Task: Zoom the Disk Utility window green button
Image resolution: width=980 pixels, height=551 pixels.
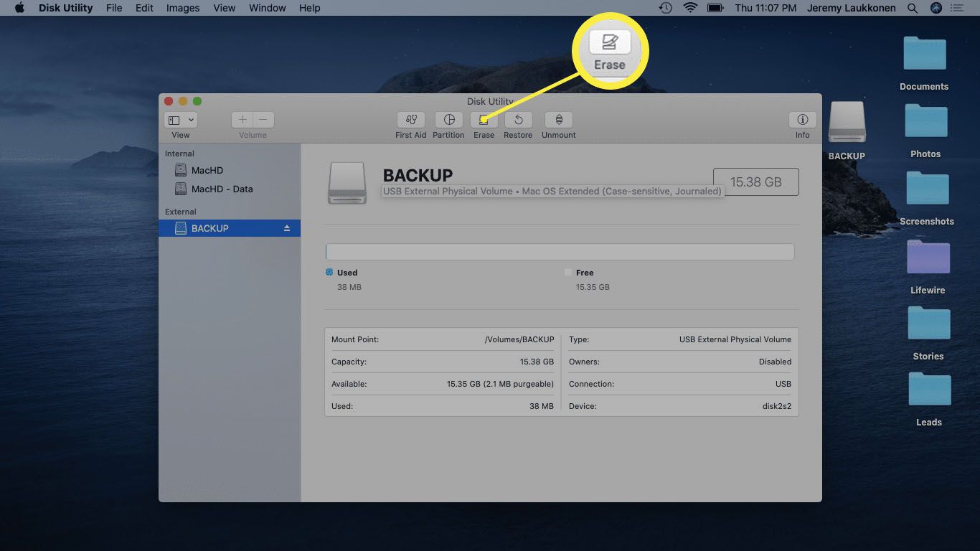Action: (197, 101)
